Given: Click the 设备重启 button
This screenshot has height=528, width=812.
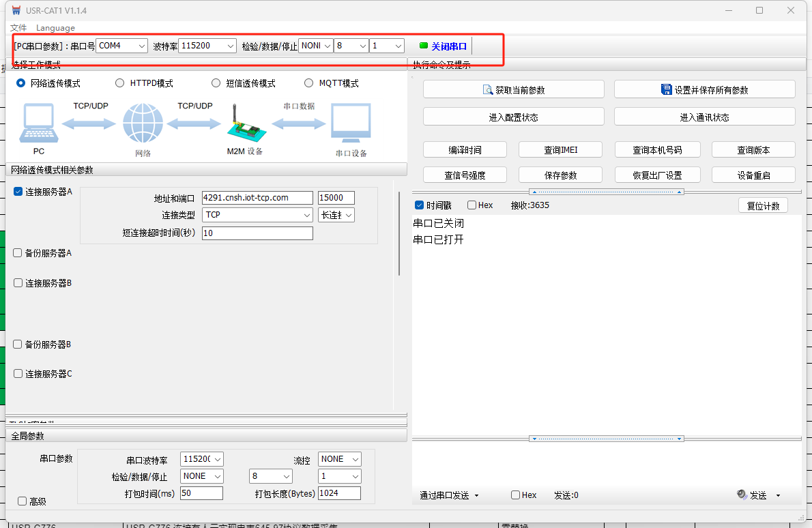Looking at the screenshot, I should point(753,175).
